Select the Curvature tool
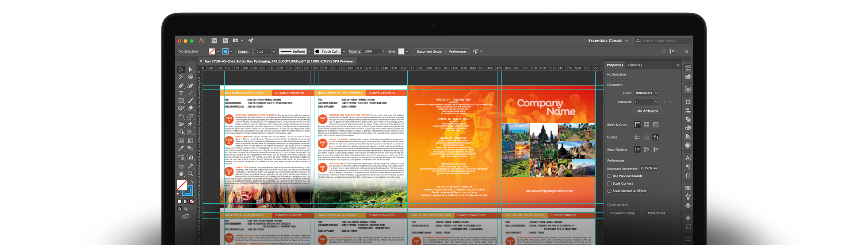The width and height of the screenshot is (868, 245). [x=191, y=85]
